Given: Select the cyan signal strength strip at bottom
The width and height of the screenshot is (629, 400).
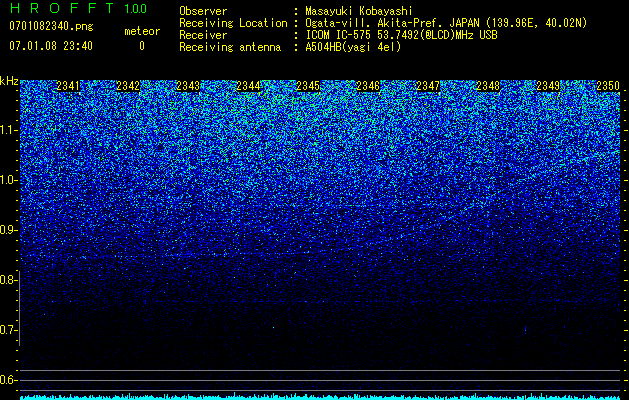Looking at the screenshot, I should 320,397.
